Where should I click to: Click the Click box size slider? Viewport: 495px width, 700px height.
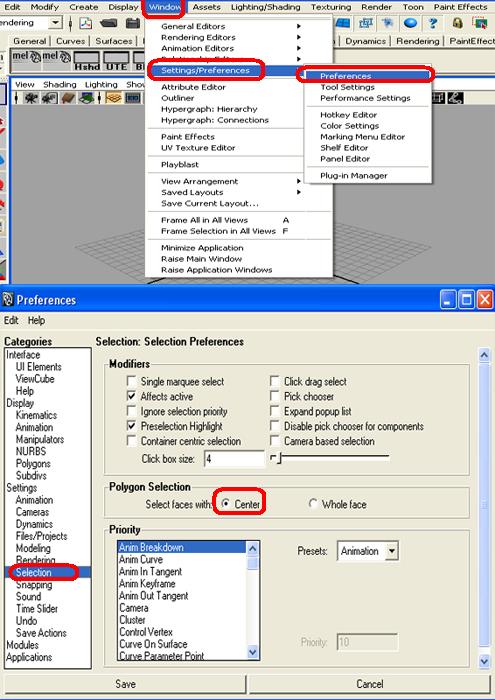coord(330,458)
